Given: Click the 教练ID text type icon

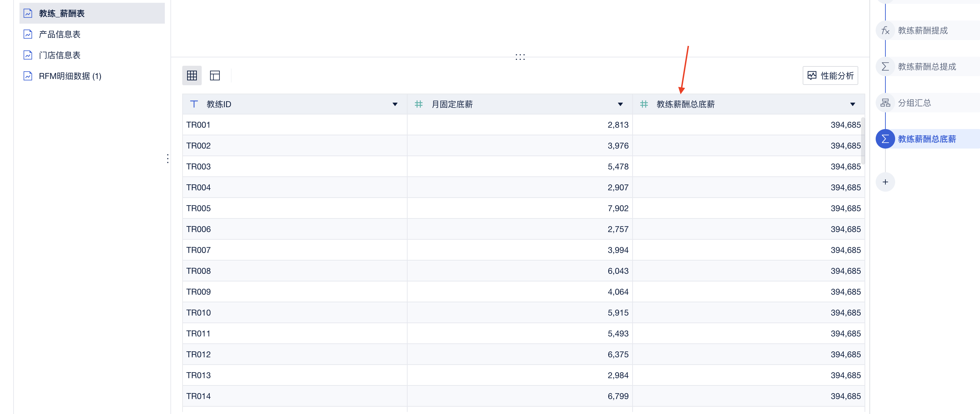Looking at the screenshot, I should click(x=194, y=104).
